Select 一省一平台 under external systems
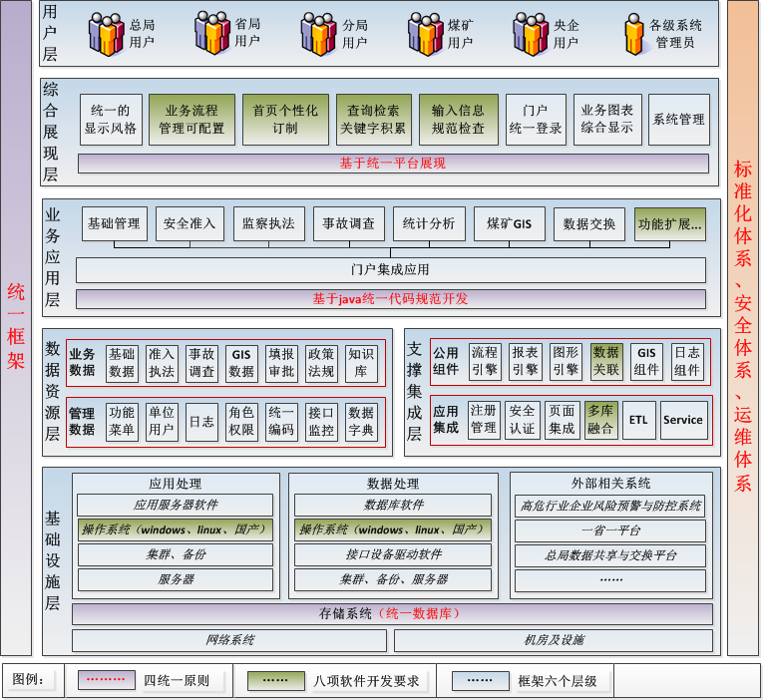Viewport: 763px width, 700px height. point(611,530)
